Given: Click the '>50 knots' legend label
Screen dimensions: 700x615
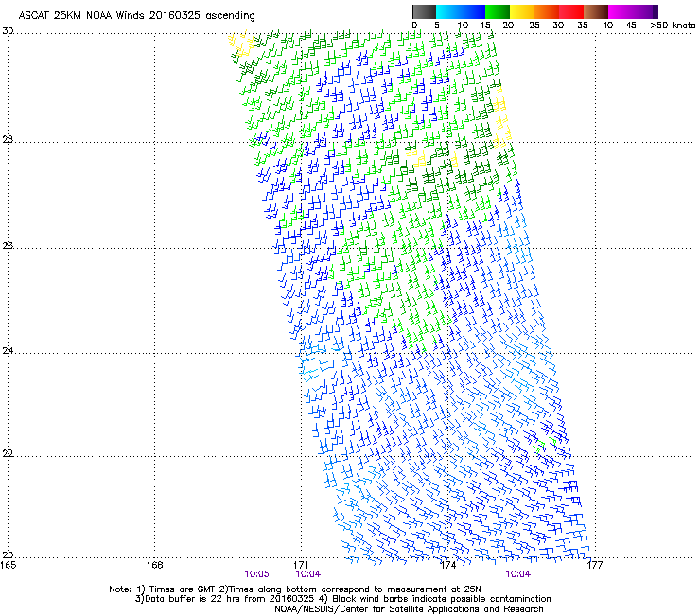Looking at the screenshot, I should point(673,25).
